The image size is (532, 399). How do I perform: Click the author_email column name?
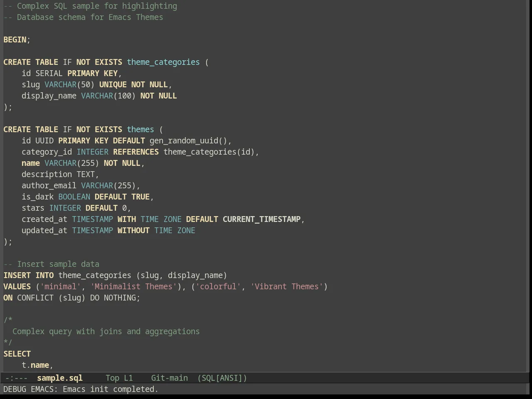49,186
